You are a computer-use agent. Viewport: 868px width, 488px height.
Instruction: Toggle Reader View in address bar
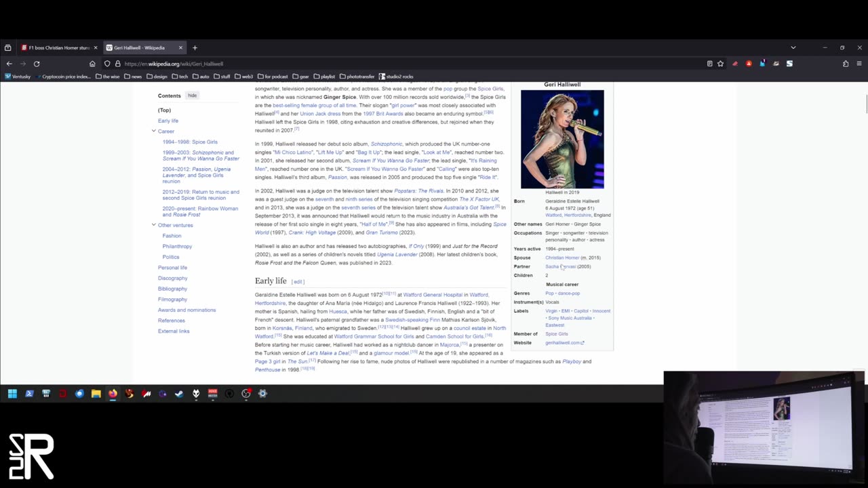click(x=709, y=64)
